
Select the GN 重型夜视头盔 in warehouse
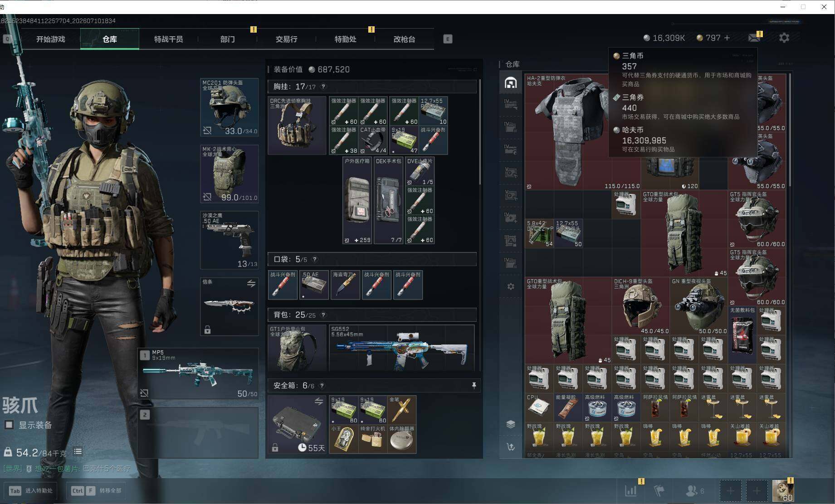point(699,306)
